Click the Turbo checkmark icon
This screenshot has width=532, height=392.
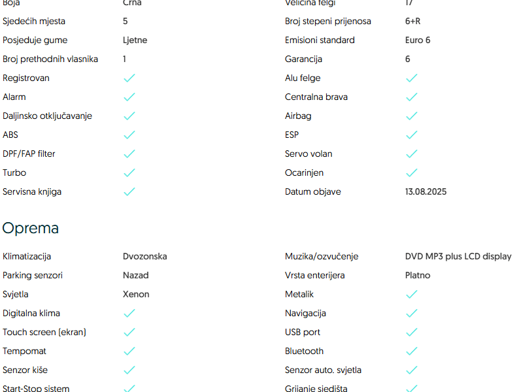[x=129, y=173]
